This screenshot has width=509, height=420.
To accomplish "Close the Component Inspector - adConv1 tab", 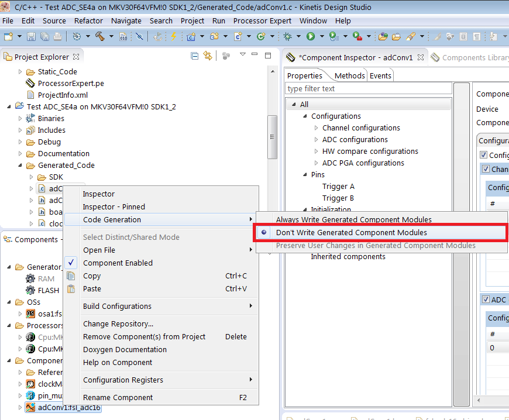I will click(x=421, y=57).
